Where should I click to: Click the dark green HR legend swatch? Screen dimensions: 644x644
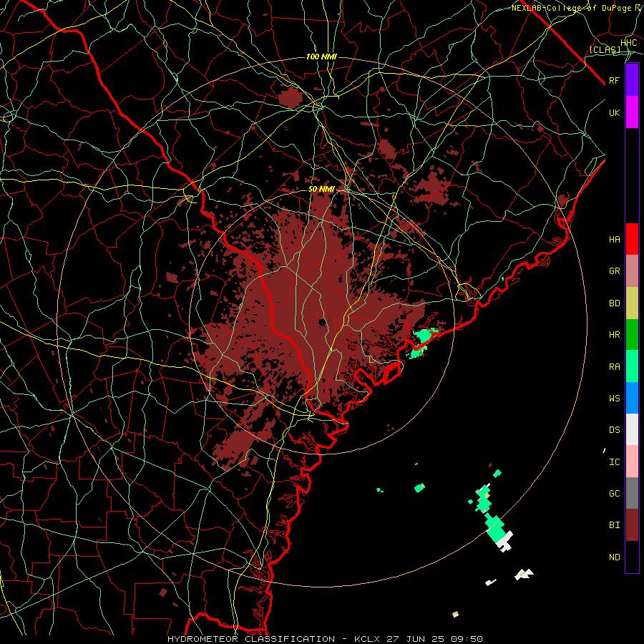[632, 335]
